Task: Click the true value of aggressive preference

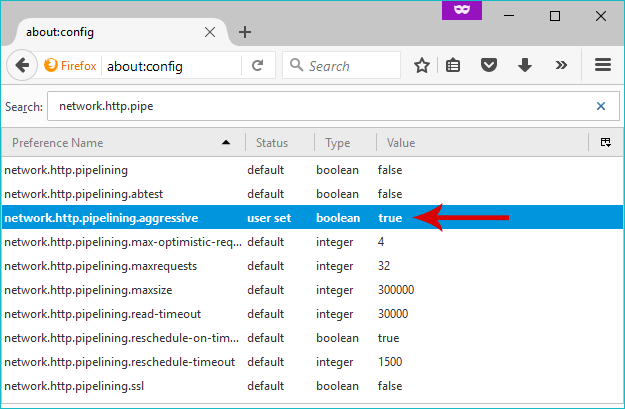Action: tap(390, 218)
